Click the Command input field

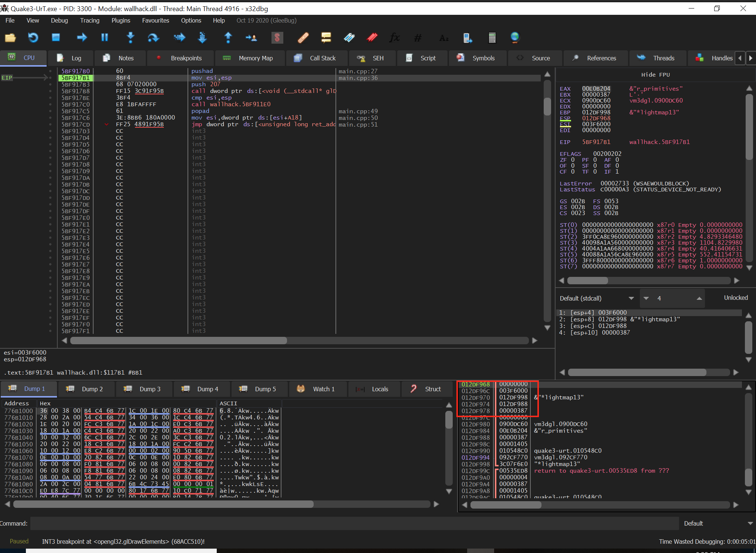pyautogui.click(x=354, y=523)
